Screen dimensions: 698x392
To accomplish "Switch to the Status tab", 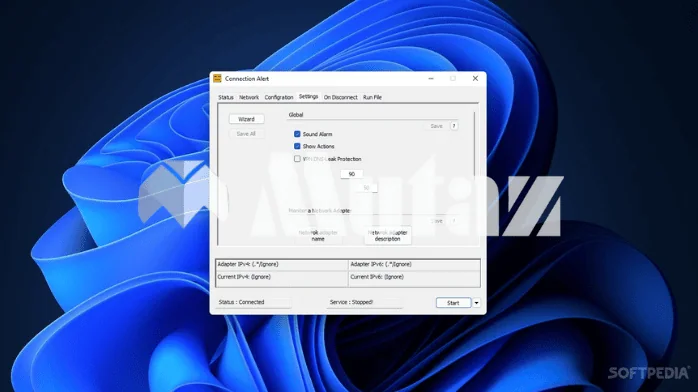I will click(226, 97).
